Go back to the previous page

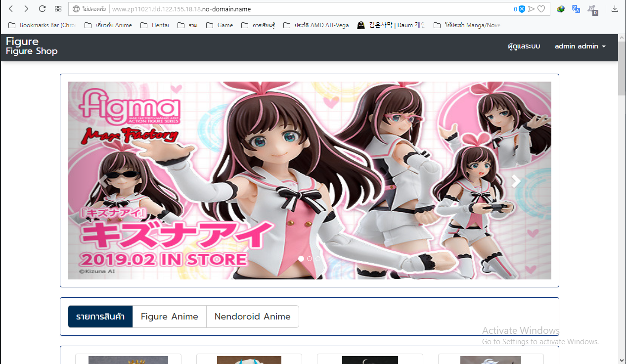(x=11, y=9)
